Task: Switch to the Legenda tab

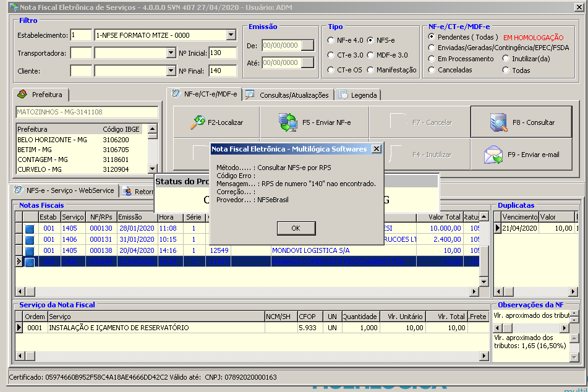Action: [x=358, y=95]
